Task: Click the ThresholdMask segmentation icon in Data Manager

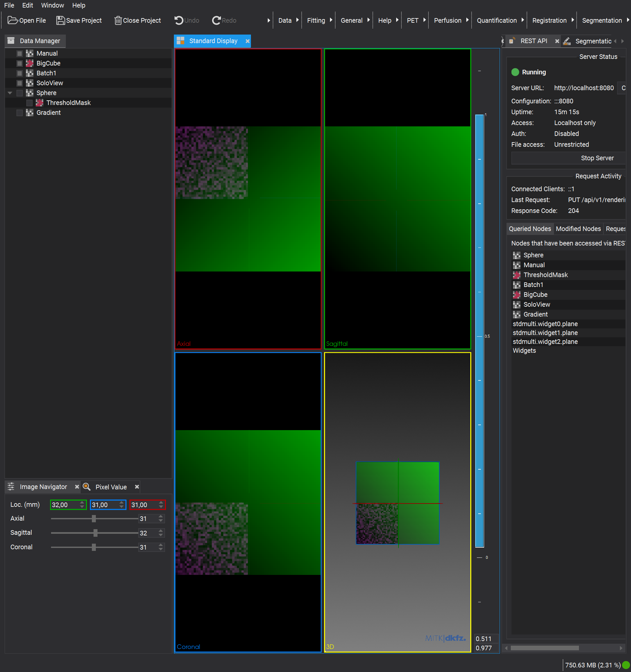Action: pos(40,102)
